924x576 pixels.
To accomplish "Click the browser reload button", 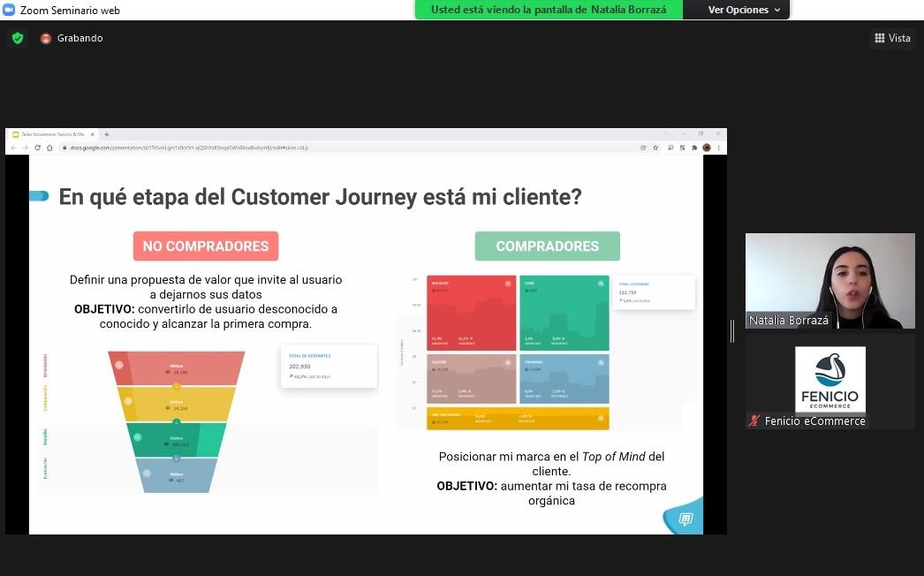I will click(x=38, y=148).
